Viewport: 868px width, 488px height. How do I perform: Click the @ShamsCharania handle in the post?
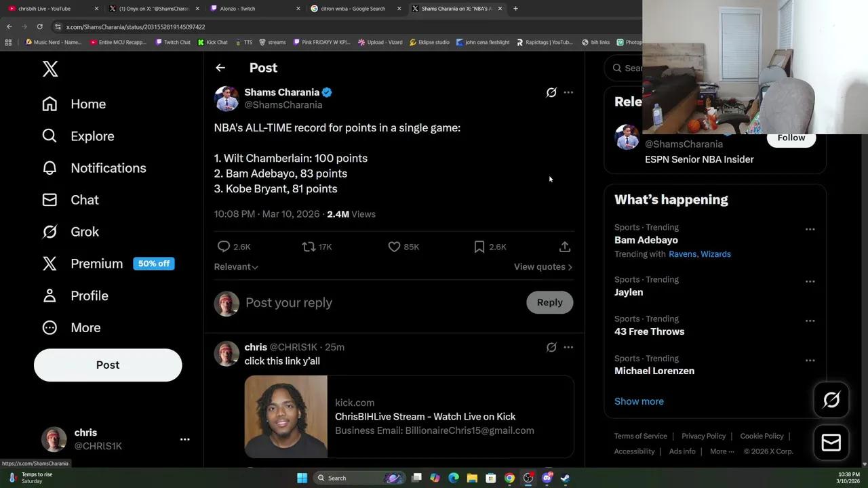point(283,105)
